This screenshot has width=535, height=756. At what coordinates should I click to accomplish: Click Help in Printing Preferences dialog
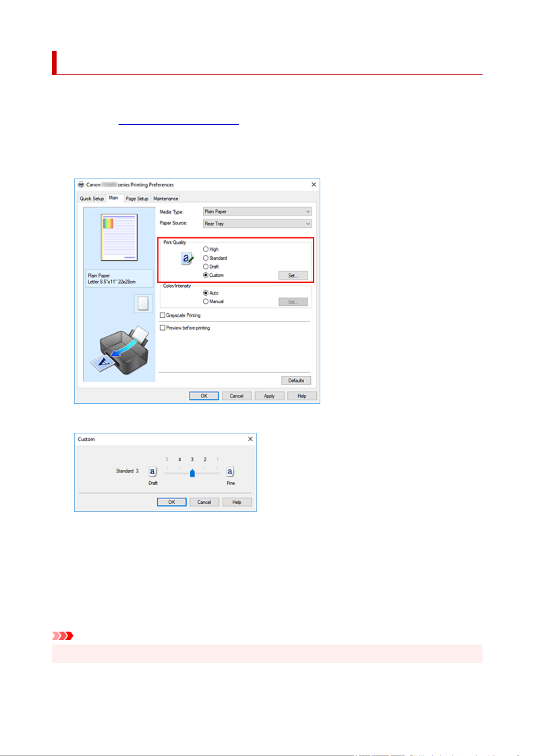point(302,396)
